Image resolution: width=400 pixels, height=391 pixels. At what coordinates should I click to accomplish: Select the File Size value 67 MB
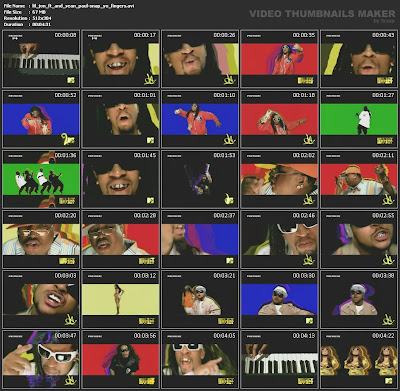39,12
